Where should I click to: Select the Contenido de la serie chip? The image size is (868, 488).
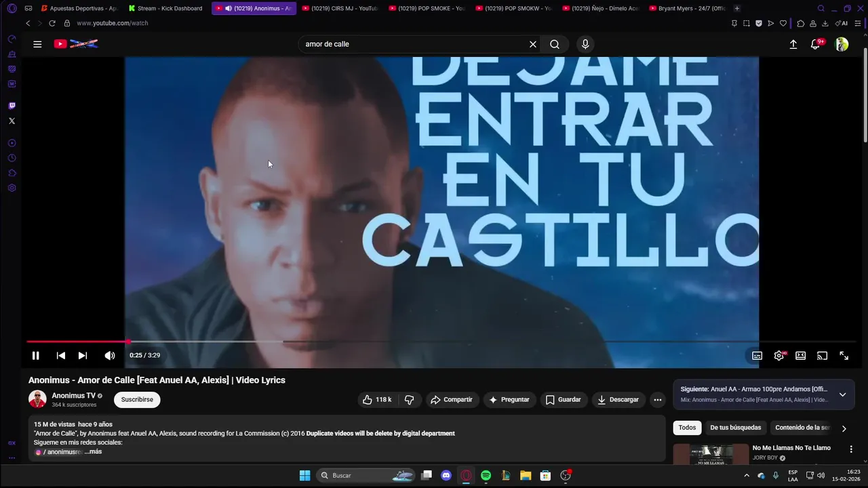tap(802, 428)
